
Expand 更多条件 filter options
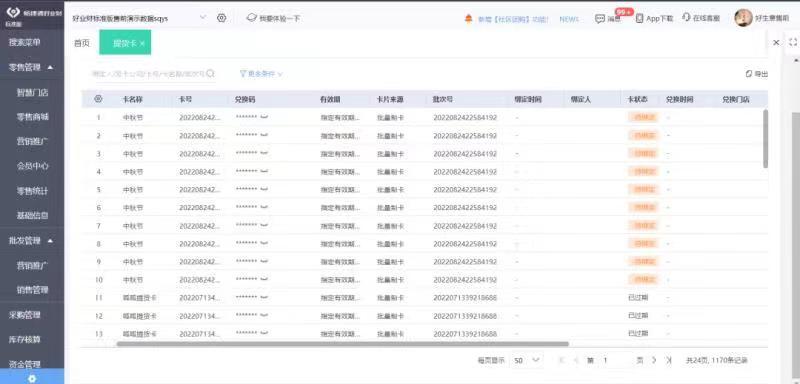pyautogui.click(x=261, y=74)
